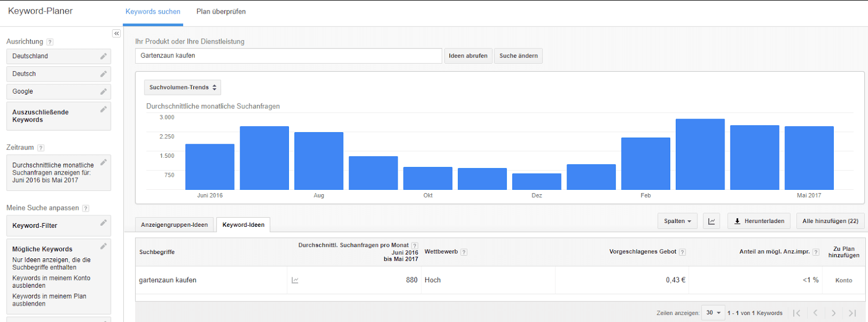Edit the Zeitraum date range pencil
The image size is (868, 322).
click(x=103, y=162)
